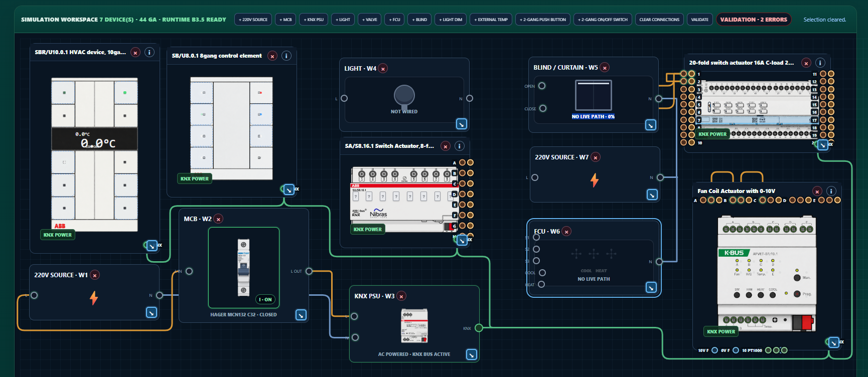Click the 'AC POWERED · KNX BUS ACTIVE' status text
Viewport: 868px width, 377px height.
pyautogui.click(x=414, y=354)
